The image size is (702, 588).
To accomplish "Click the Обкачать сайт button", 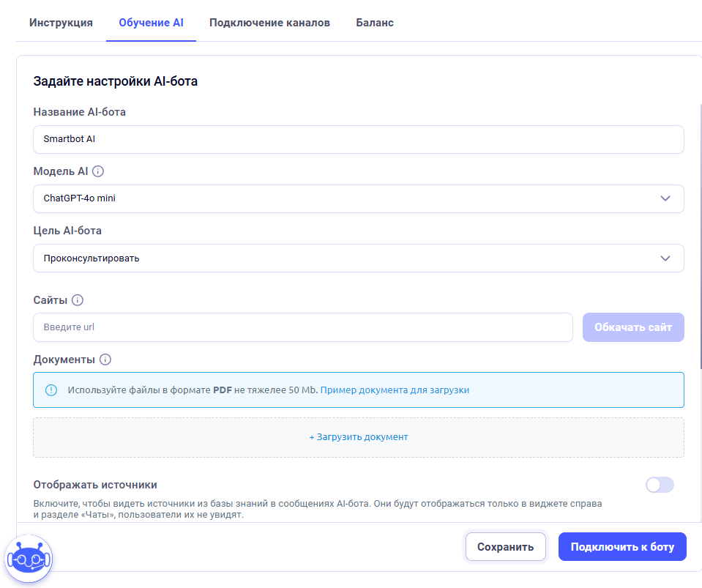I will (633, 327).
